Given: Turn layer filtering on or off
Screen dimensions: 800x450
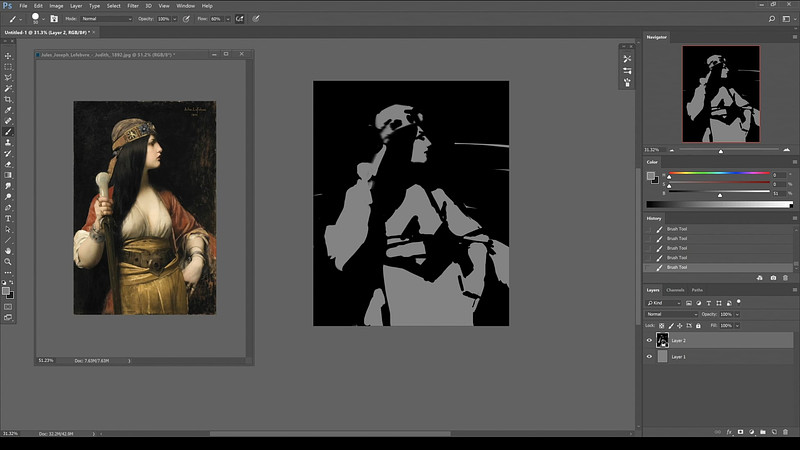Looking at the screenshot, I should (738, 302).
